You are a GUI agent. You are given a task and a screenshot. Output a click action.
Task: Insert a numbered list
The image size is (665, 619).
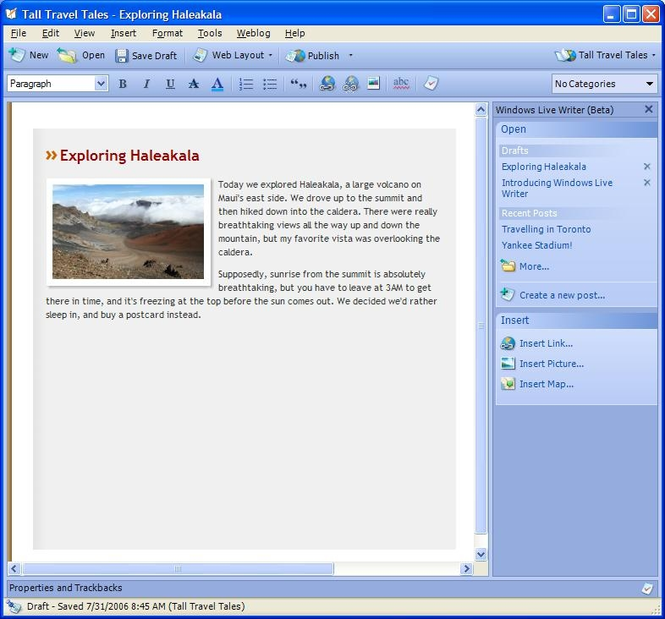(x=246, y=84)
